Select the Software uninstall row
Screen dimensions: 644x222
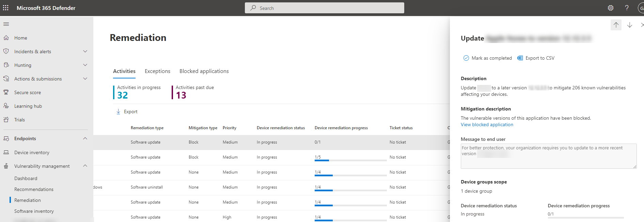click(271, 187)
